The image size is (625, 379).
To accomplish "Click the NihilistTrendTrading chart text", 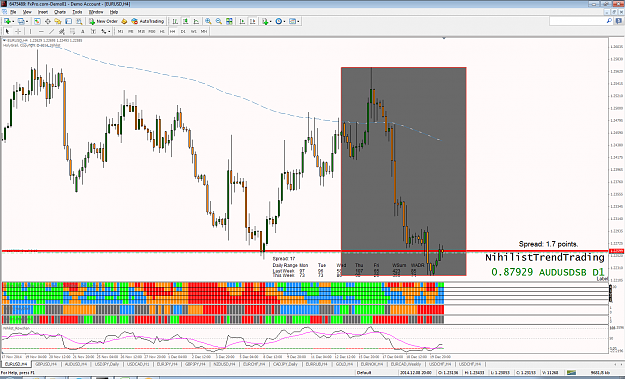I will [544, 257].
